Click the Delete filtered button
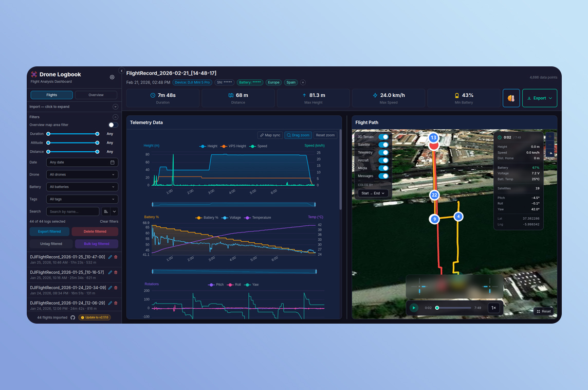Image resolution: width=588 pixels, height=390 pixels. [x=95, y=232]
